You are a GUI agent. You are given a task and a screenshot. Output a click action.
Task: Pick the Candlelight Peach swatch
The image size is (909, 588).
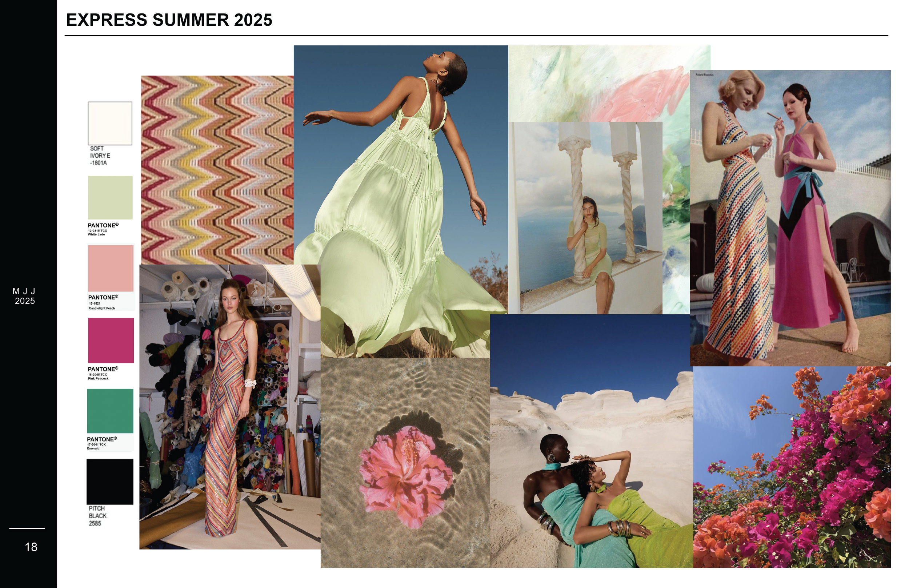[x=111, y=268]
